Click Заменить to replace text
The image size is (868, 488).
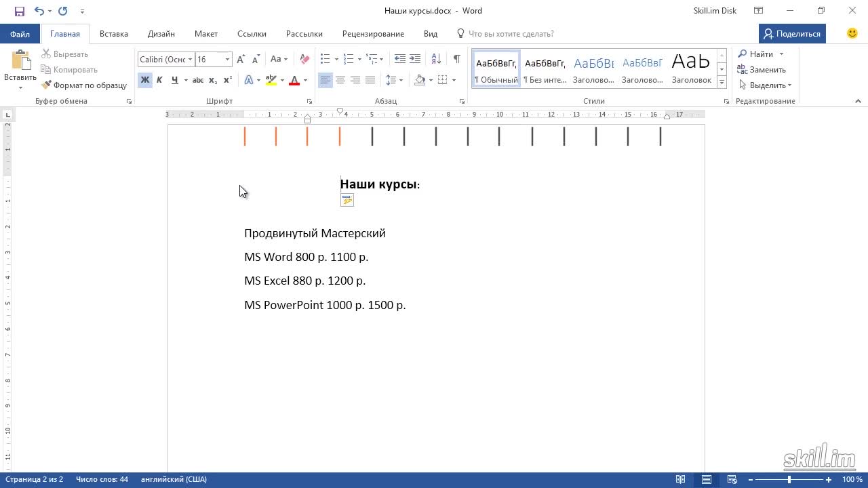pos(762,70)
